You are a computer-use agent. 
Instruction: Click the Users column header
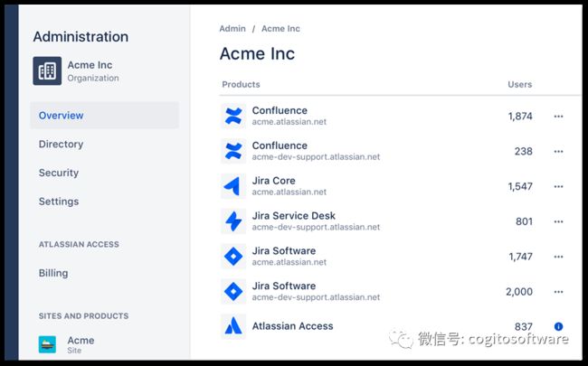tap(520, 84)
